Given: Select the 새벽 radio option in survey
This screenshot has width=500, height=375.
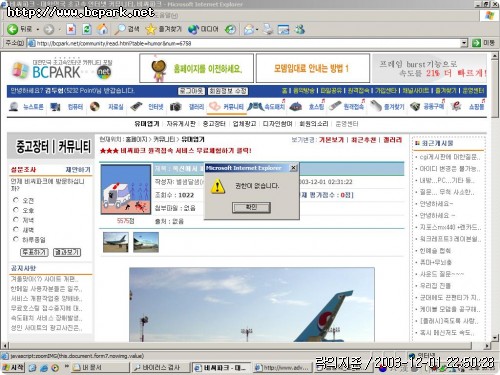Looking at the screenshot, I should [x=16, y=229].
